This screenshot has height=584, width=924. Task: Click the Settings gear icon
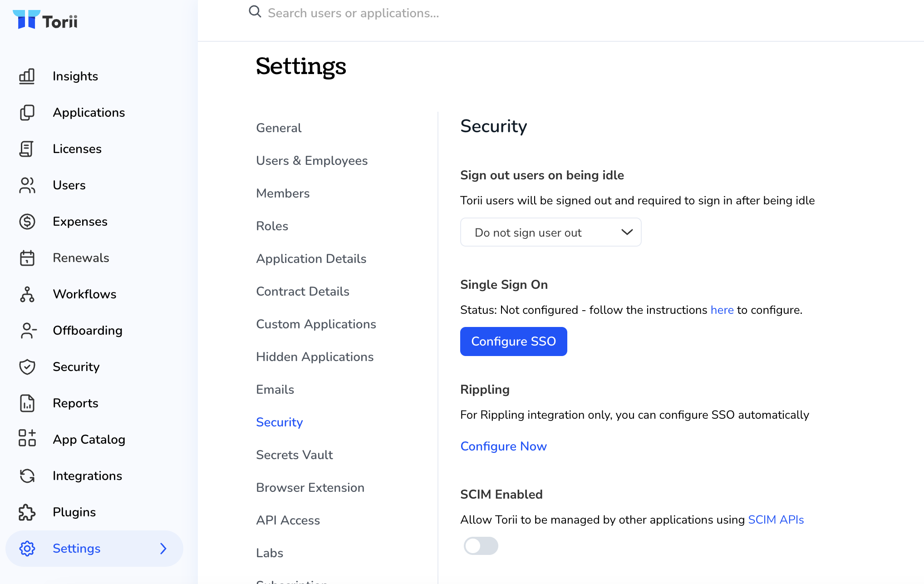pyautogui.click(x=27, y=549)
